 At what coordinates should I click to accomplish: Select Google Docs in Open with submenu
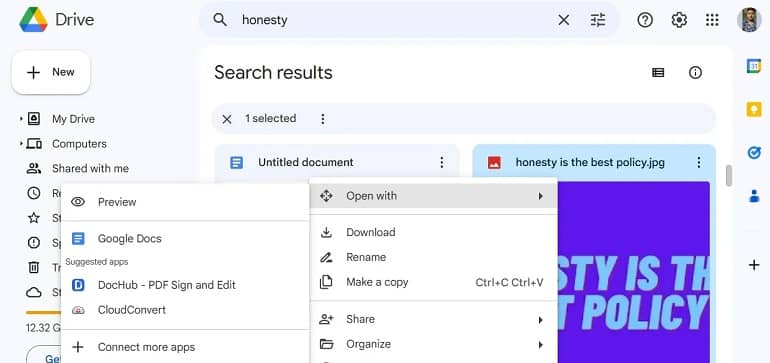point(185,239)
